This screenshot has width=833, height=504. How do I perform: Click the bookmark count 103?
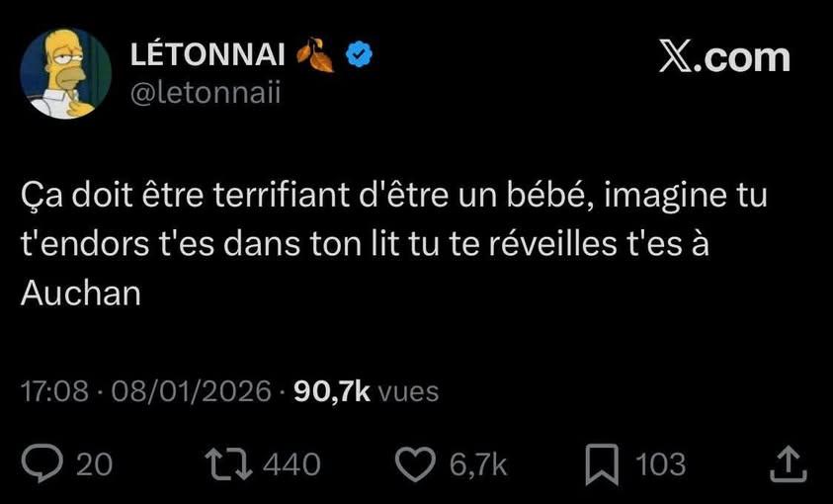(660, 463)
